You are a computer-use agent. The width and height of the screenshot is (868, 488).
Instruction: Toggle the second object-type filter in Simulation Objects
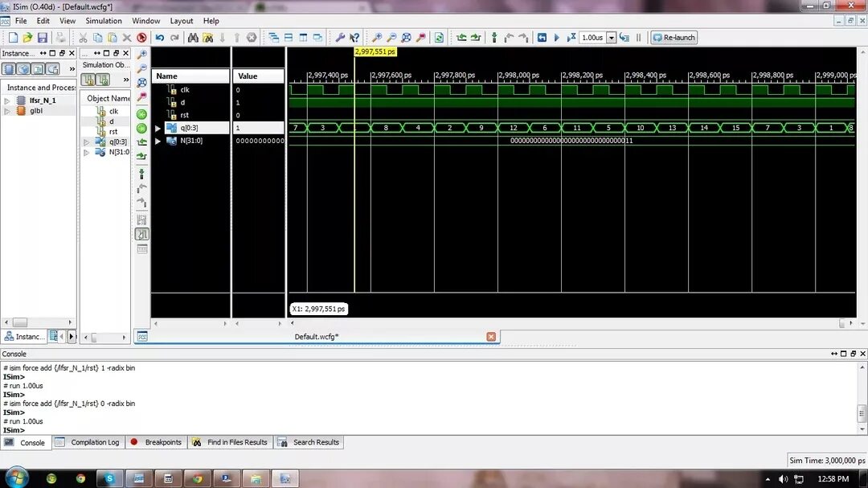(103, 80)
